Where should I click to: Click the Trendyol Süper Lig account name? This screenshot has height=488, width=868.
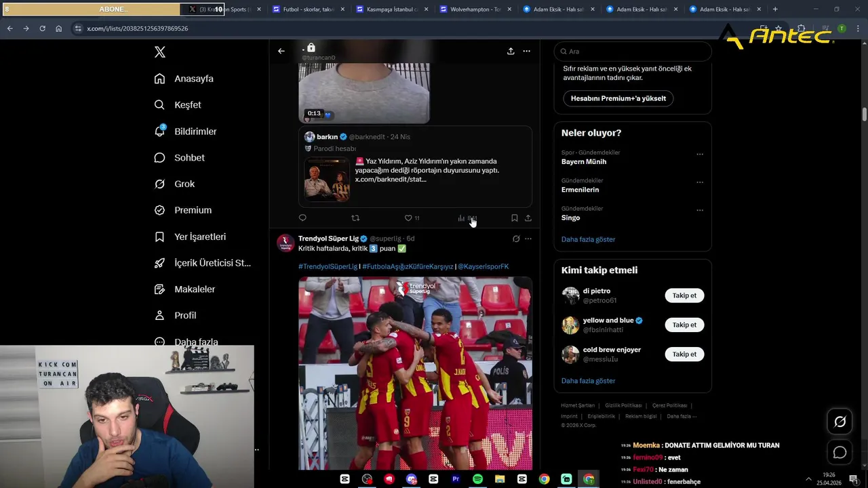(328, 239)
